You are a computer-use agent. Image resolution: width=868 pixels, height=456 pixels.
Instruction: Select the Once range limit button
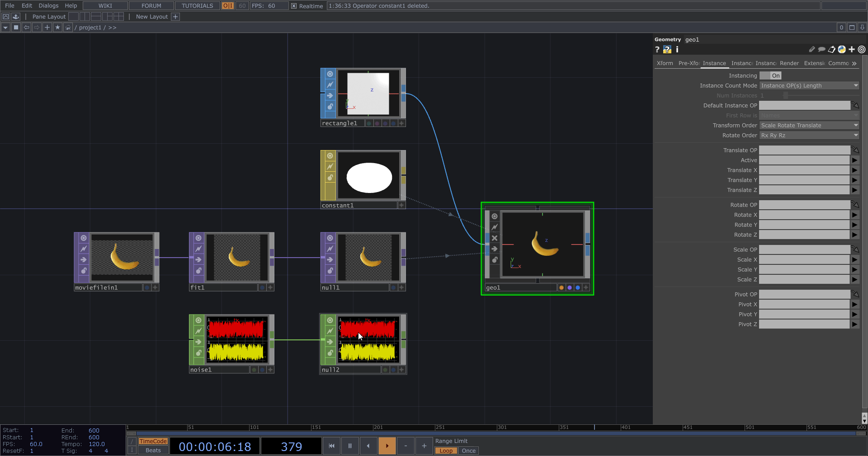[x=468, y=451]
